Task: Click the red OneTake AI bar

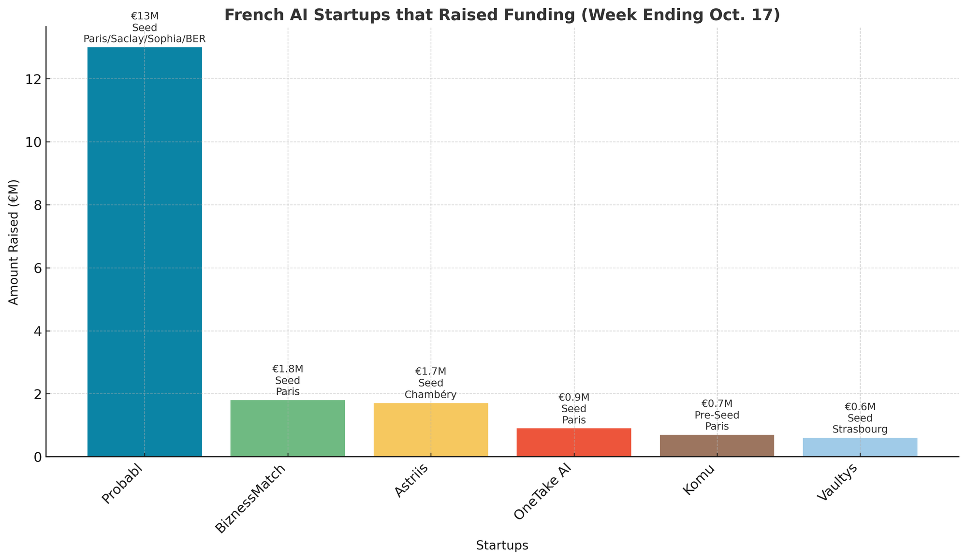Action: pyautogui.click(x=574, y=442)
